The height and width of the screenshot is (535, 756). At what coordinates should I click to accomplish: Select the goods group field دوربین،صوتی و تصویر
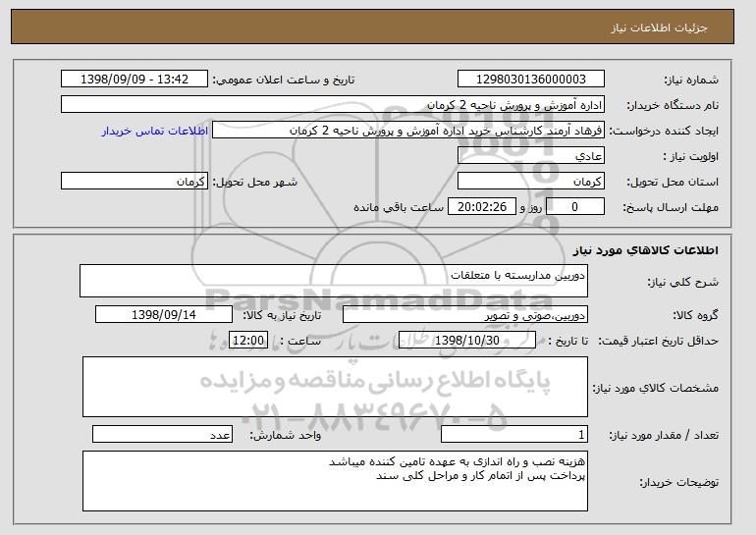click(x=465, y=315)
